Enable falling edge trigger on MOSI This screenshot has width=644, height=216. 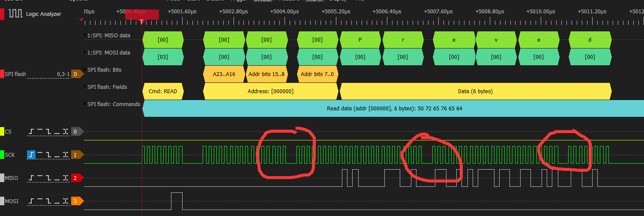pos(48,201)
